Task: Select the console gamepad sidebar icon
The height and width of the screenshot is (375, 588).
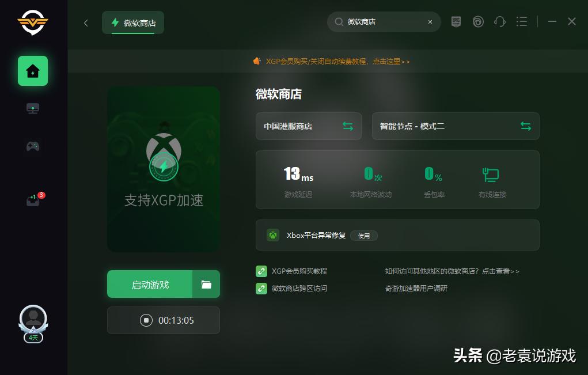Action: (32, 146)
